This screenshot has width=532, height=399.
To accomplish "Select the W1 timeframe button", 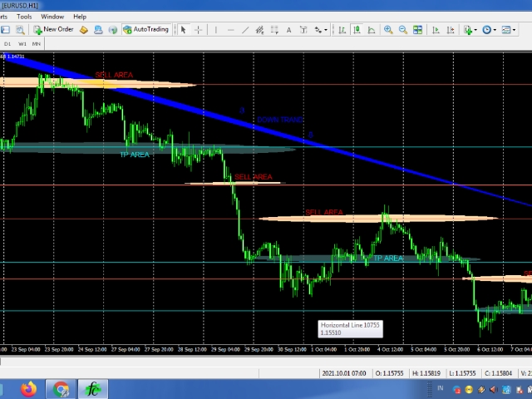I will click(22, 43).
